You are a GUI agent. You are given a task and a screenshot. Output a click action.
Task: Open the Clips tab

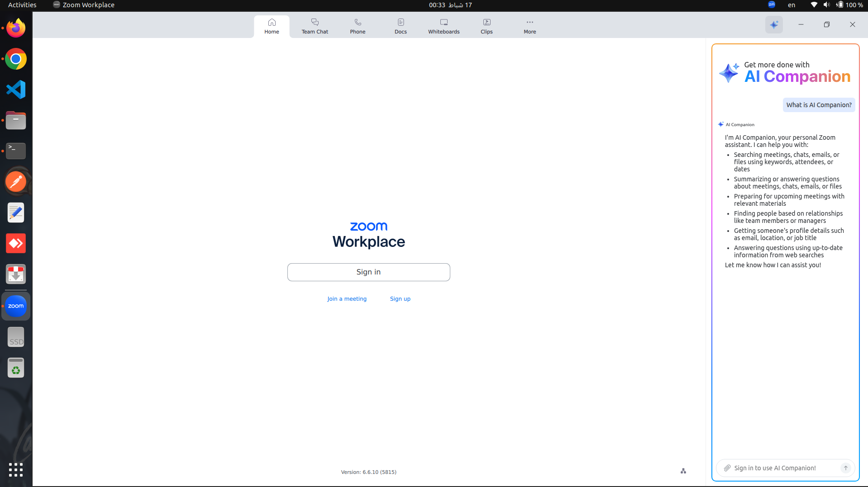click(486, 26)
